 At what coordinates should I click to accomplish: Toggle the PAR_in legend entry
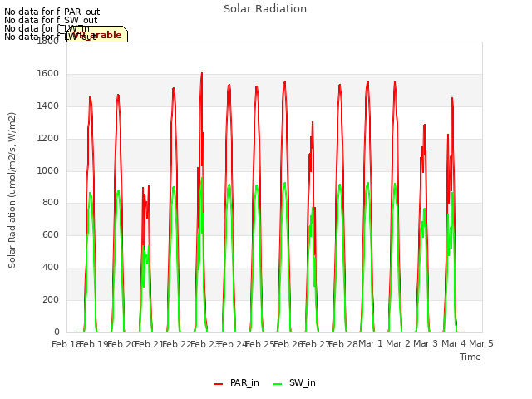tap(236, 382)
